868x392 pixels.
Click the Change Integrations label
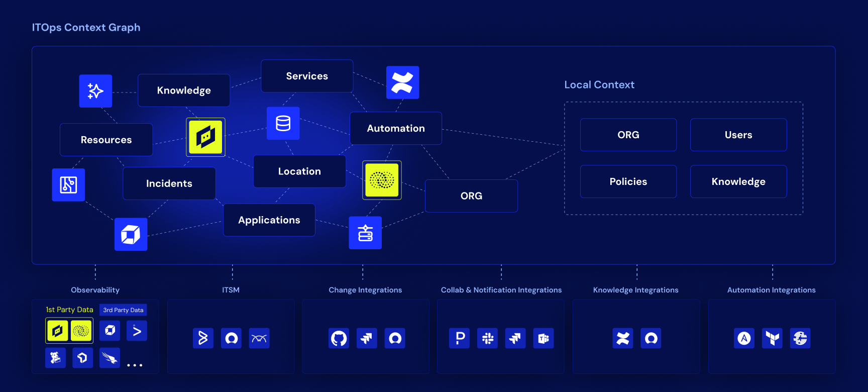365,290
